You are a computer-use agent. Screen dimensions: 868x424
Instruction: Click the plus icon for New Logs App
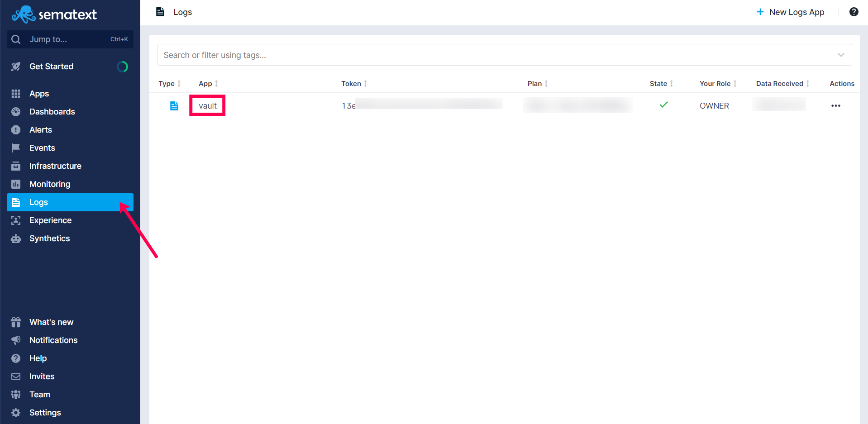(760, 12)
